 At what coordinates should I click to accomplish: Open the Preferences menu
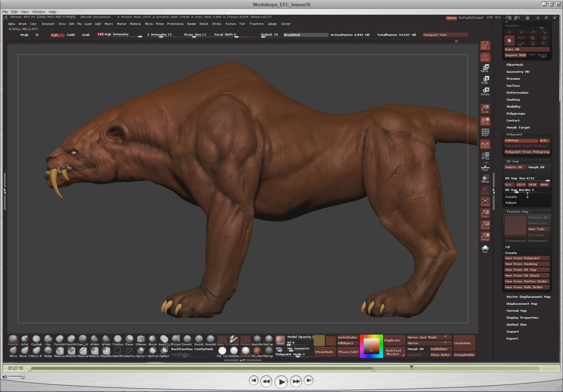(175, 24)
